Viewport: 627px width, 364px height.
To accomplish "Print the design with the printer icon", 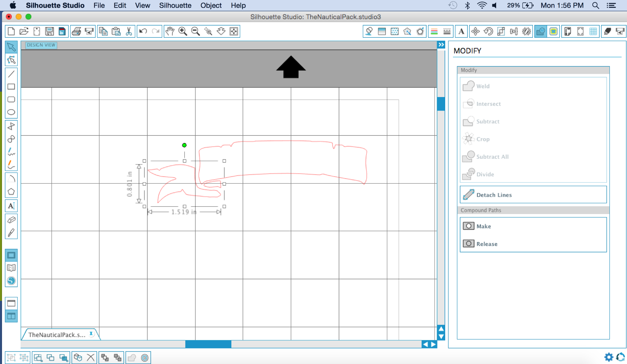I will (77, 31).
